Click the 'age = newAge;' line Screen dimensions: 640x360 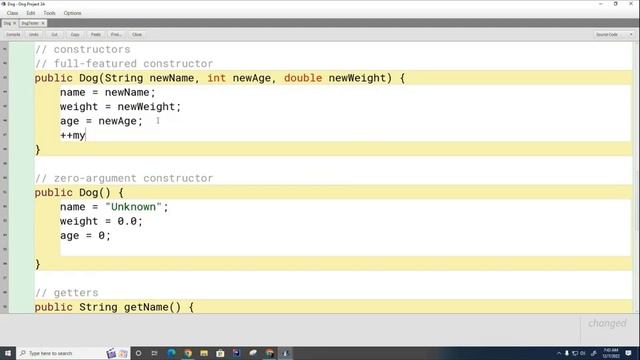point(101,121)
